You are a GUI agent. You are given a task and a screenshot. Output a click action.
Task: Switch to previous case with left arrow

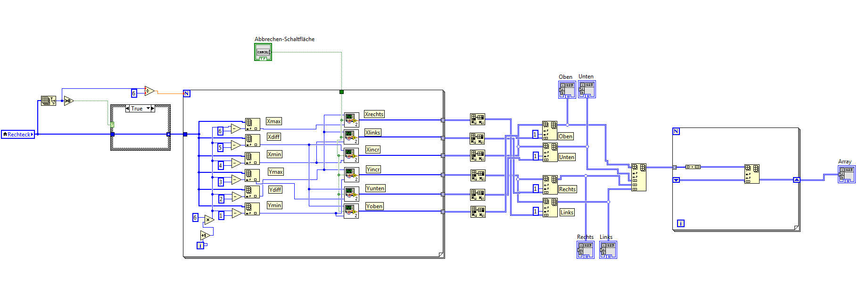(127, 109)
